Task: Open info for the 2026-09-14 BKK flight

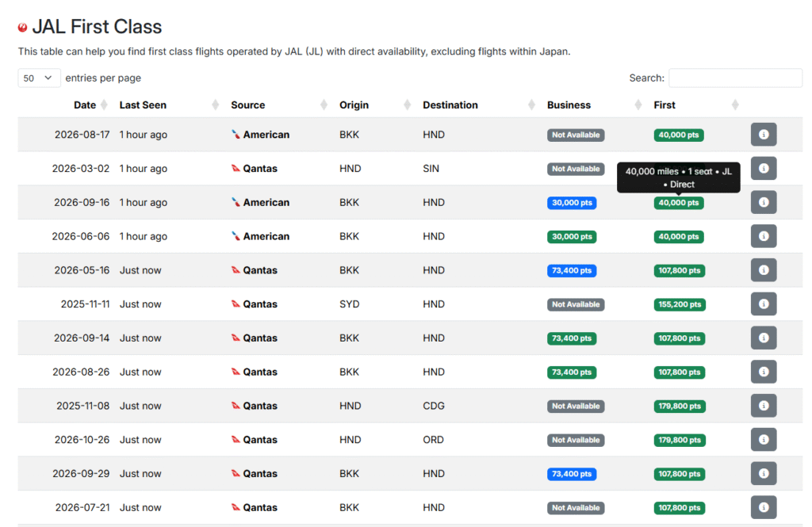Action: 763,338
